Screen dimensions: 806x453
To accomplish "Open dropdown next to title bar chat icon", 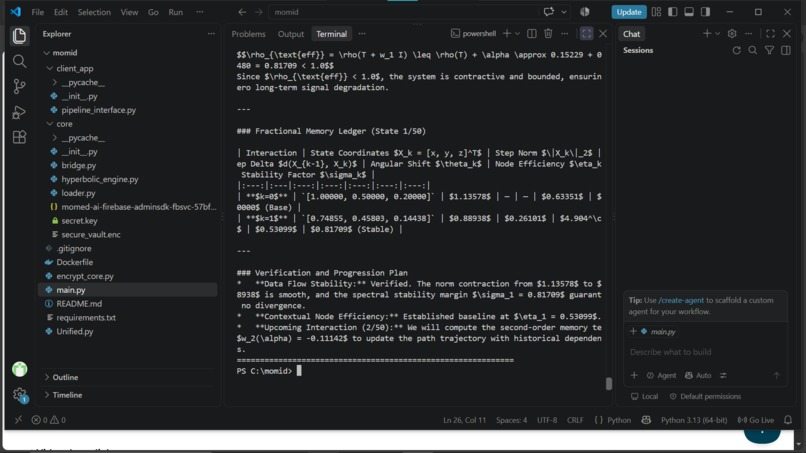I will pyautogui.click(x=564, y=12).
